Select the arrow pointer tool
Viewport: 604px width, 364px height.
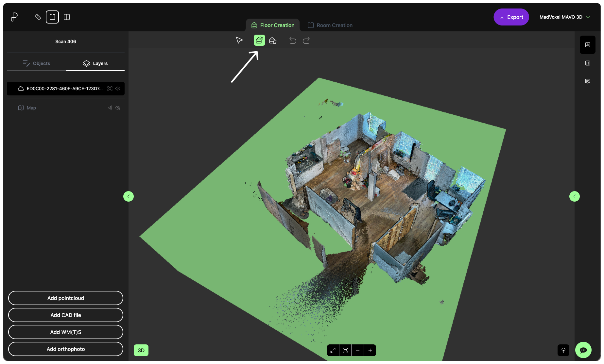click(239, 40)
